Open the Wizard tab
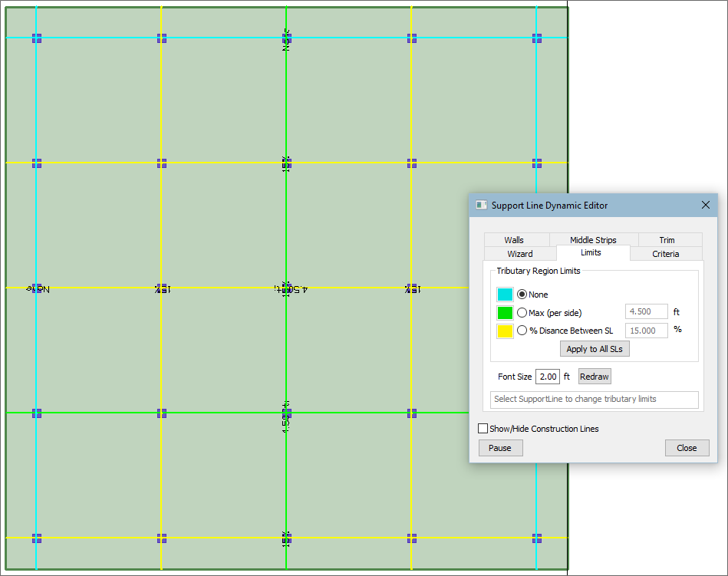The width and height of the screenshot is (728, 576). [519, 254]
